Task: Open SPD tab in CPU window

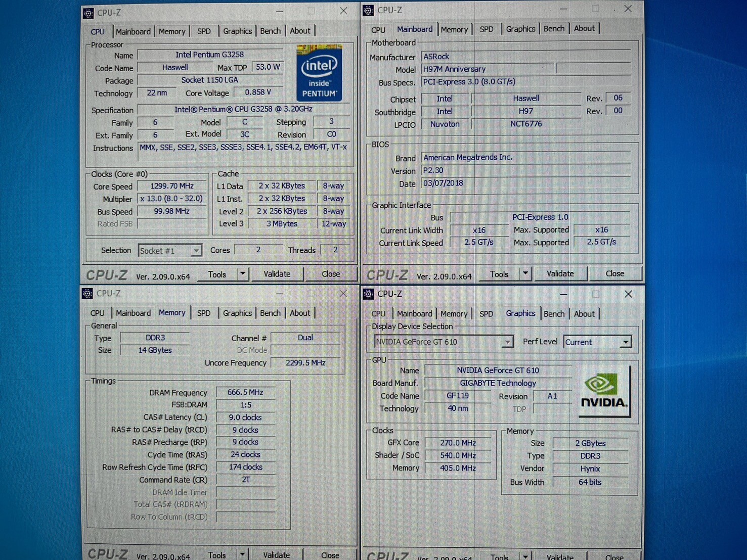Action: 204,31
